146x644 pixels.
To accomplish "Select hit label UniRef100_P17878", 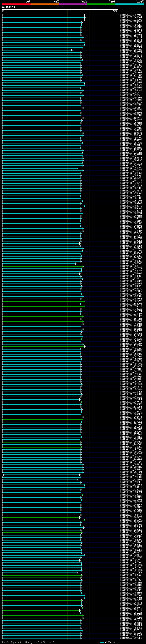I will [131, 191].
